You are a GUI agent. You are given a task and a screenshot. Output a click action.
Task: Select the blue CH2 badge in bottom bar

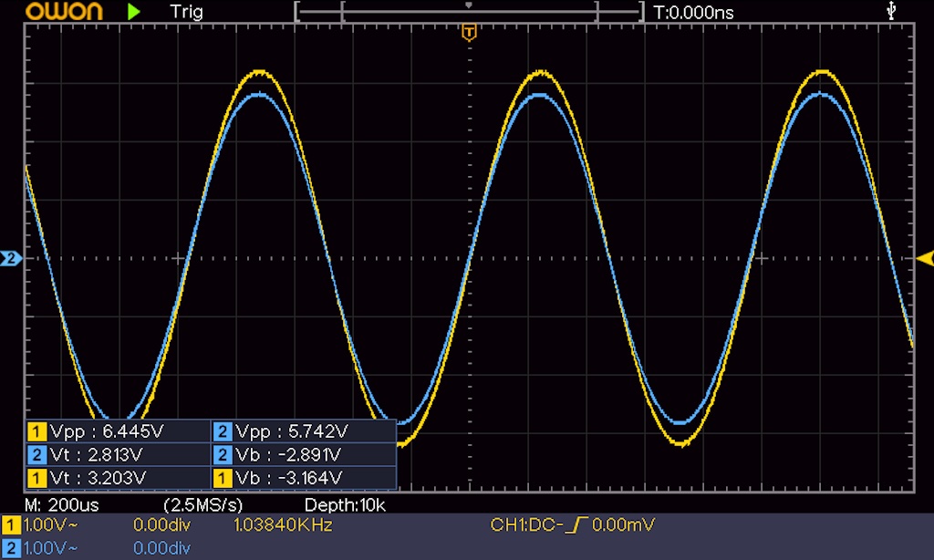click(x=11, y=547)
